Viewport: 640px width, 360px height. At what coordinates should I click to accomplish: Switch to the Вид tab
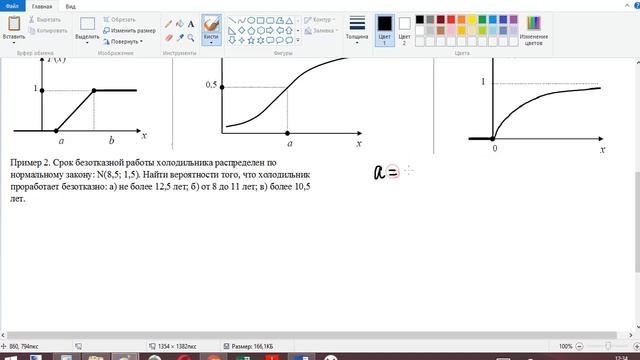(71, 7)
